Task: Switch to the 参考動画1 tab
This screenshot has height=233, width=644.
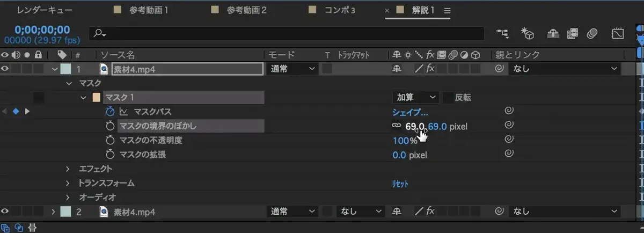Action: [149, 10]
